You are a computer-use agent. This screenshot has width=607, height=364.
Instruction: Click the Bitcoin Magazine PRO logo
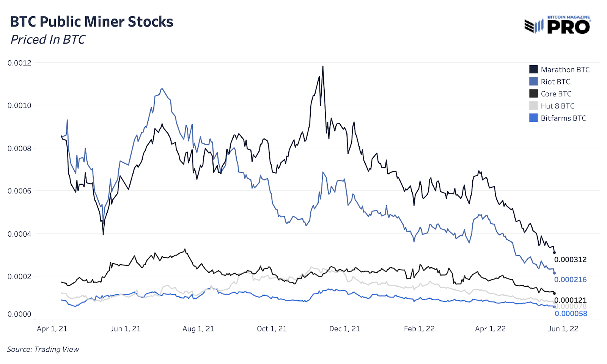pos(557,25)
